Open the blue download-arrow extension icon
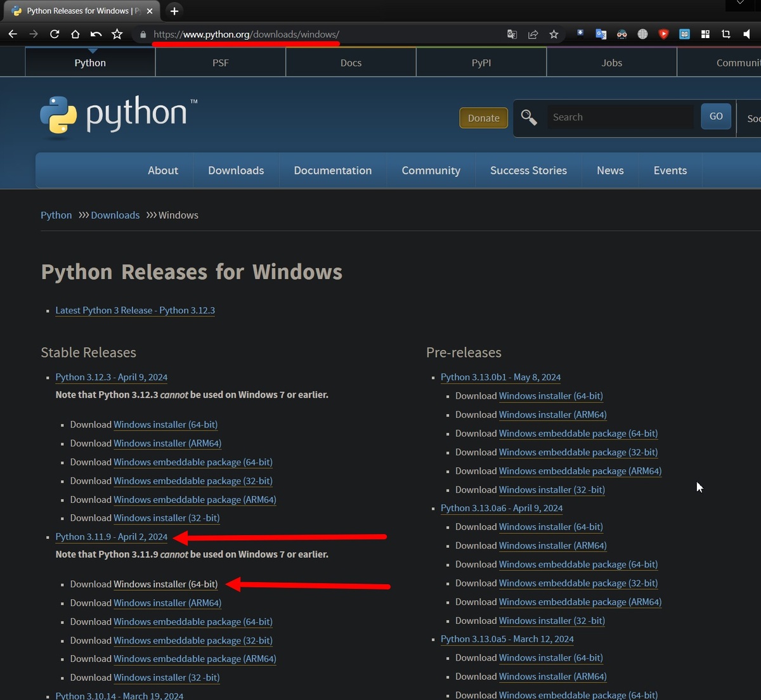761x700 pixels. (x=580, y=34)
